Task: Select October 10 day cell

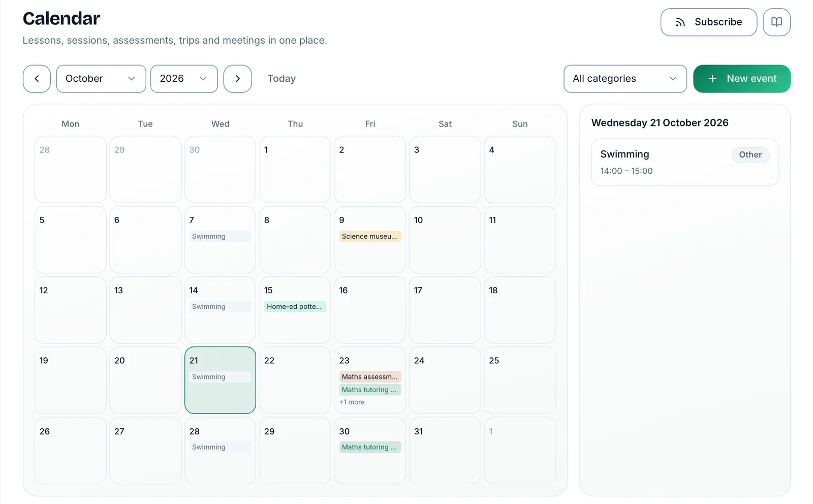Action: (x=445, y=240)
